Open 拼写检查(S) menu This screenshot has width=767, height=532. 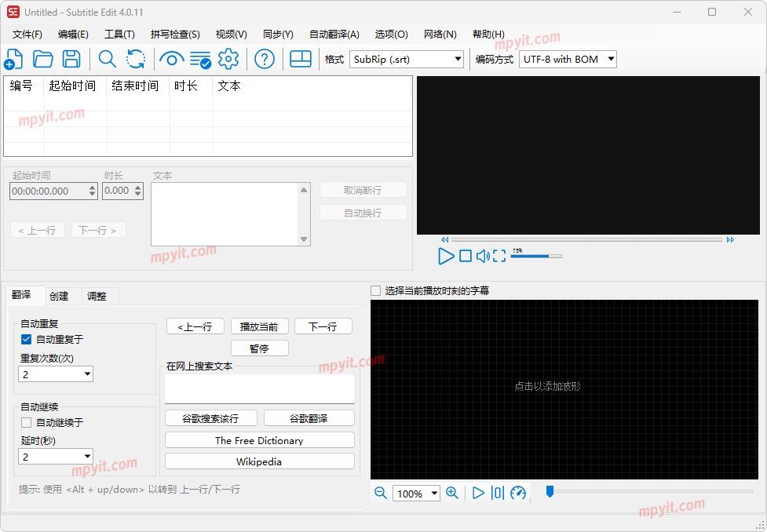(x=175, y=35)
